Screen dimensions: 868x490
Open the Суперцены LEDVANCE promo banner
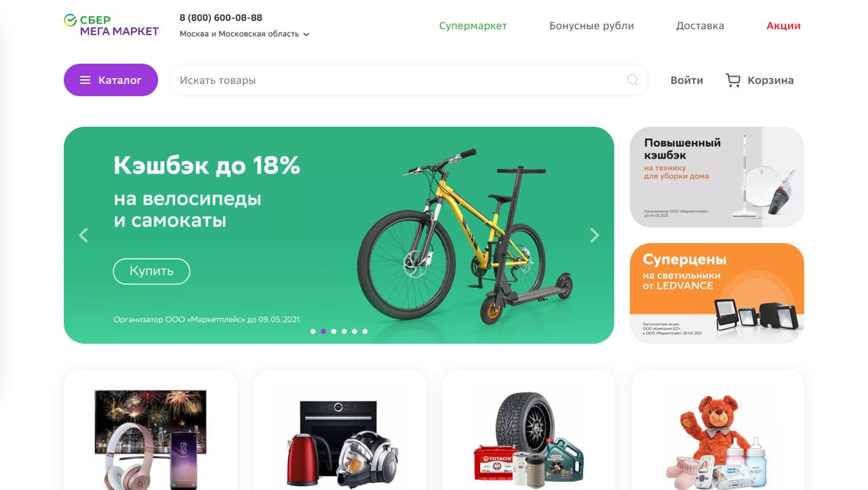(717, 293)
